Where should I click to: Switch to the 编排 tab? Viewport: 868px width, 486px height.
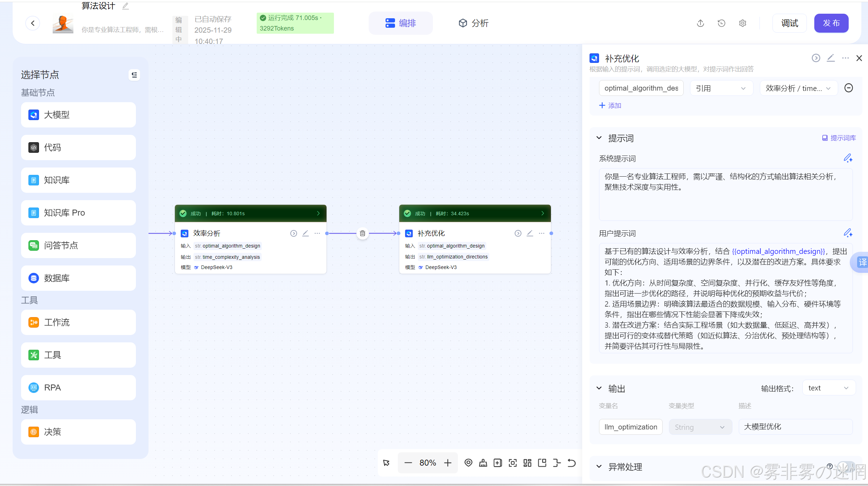click(x=401, y=23)
